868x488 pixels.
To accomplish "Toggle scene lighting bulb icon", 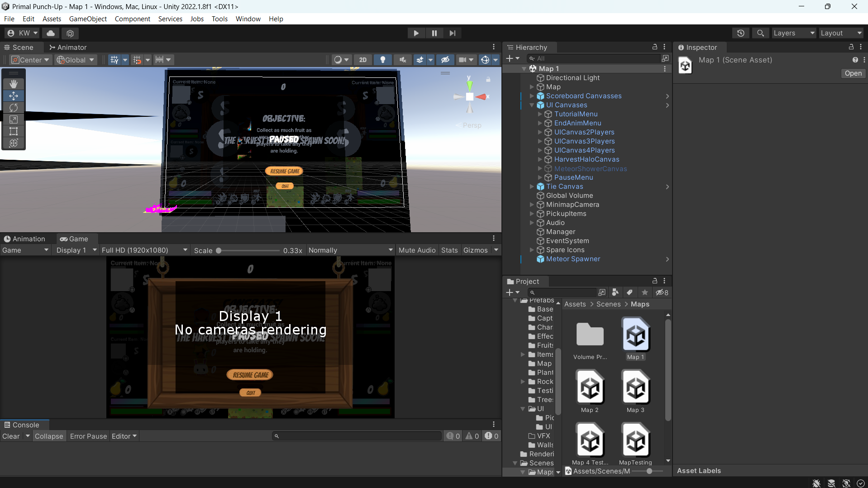I will coord(383,60).
